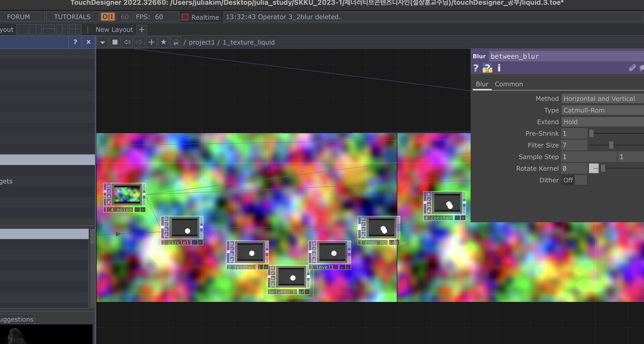Click the bookmark star icon in path bar
The image size is (644, 344).
coord(164,42)
